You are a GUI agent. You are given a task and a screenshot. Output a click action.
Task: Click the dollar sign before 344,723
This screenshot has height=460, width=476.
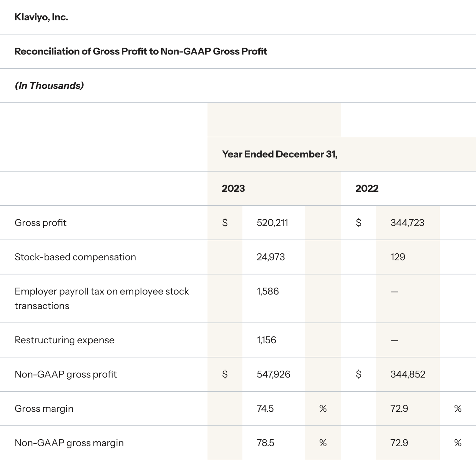(x=358, y=223)
